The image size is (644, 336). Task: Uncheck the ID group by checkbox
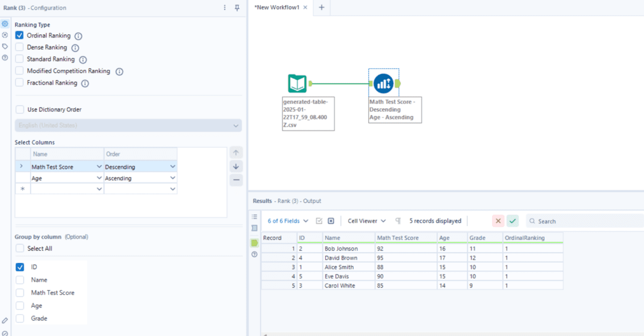point(20,267)
